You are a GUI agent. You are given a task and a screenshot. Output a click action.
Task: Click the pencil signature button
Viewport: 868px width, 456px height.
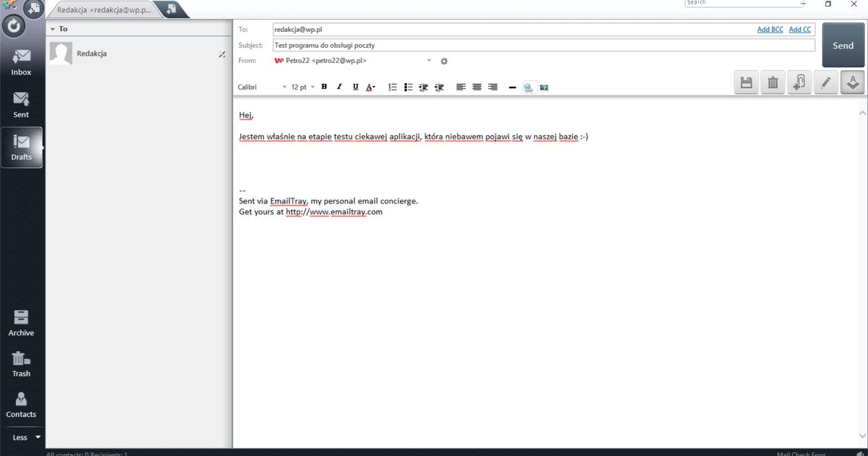(826, 83)
